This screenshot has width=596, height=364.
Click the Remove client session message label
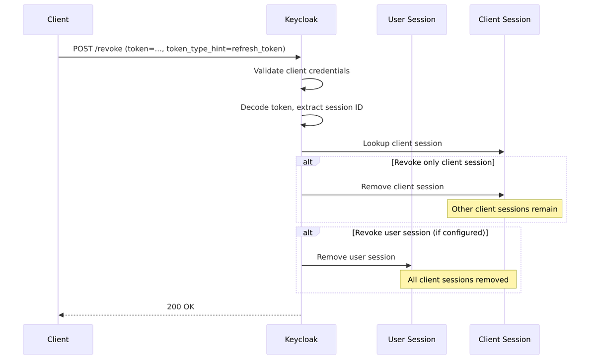pos(402,187)
